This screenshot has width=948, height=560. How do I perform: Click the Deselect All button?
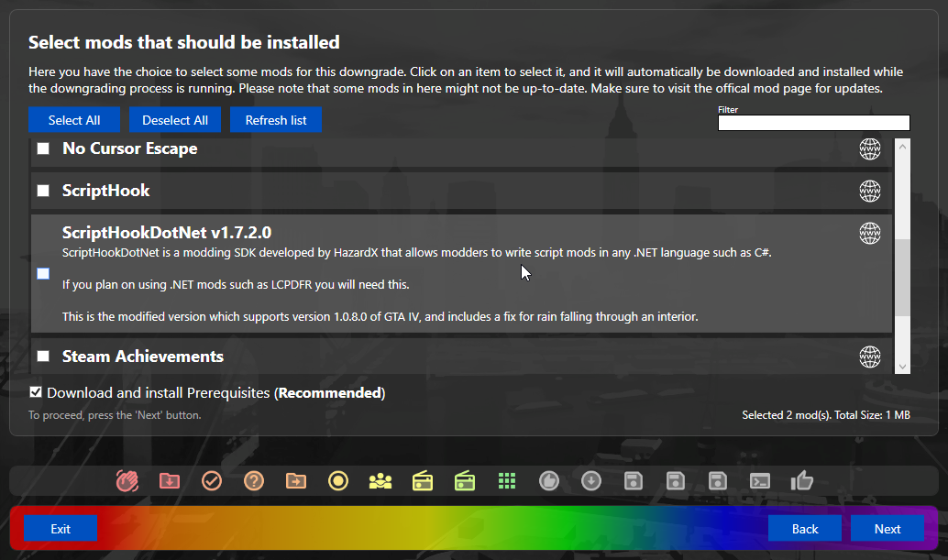pos(175,120)
